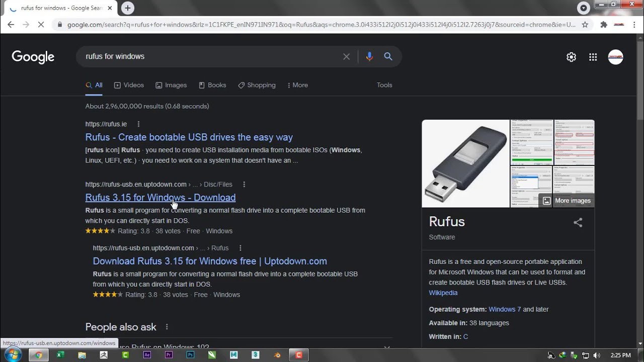Clear the Google search box text
This screenshot has width=644, height=362.
346,56
